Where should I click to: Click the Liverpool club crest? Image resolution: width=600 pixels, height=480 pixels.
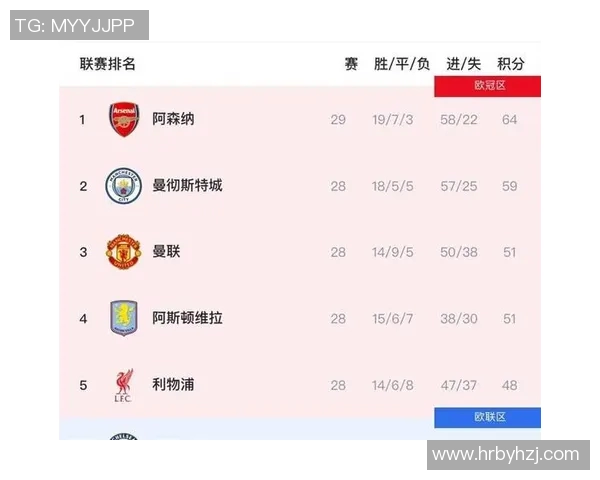point(124,385)
